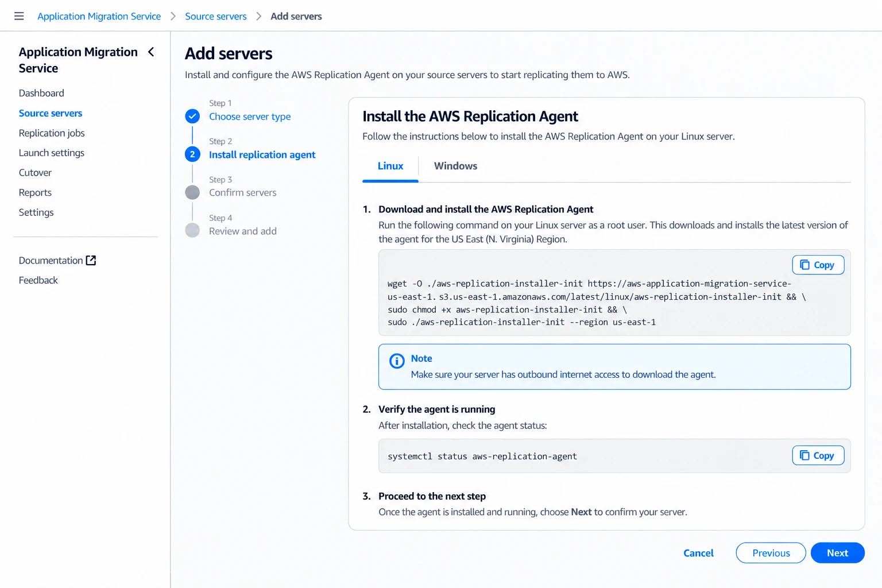882x588 pixels.
Task: Go to Next step
Action: point(837,553)
